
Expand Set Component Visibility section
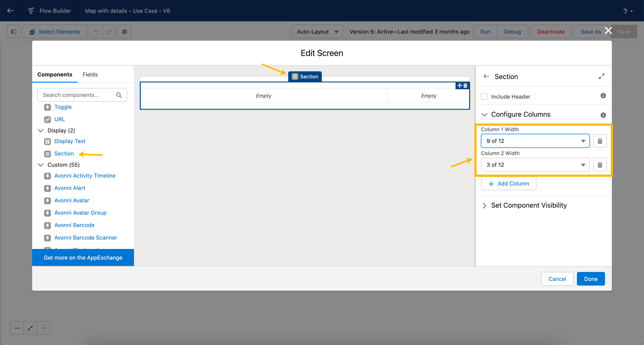tap(484, 206)
